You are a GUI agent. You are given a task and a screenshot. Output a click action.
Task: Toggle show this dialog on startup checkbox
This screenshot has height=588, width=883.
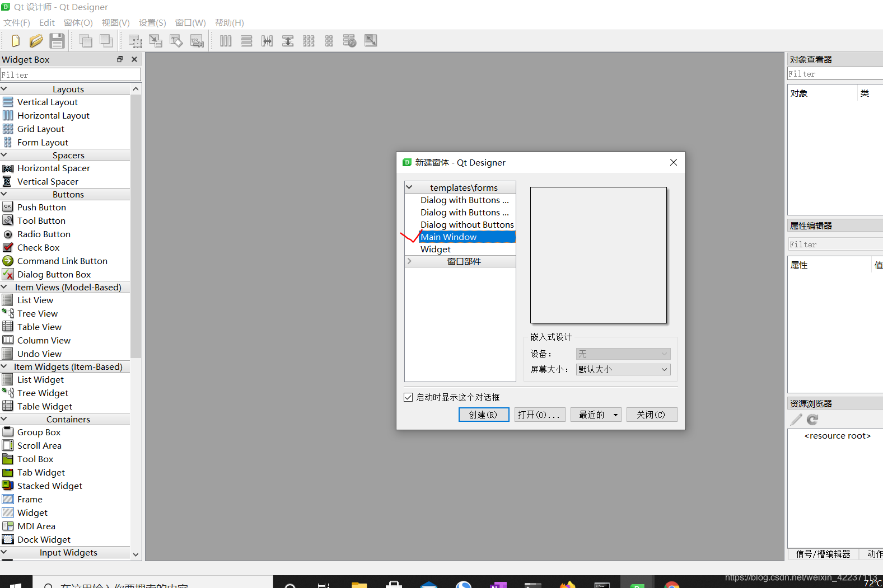tap(408, 397)
